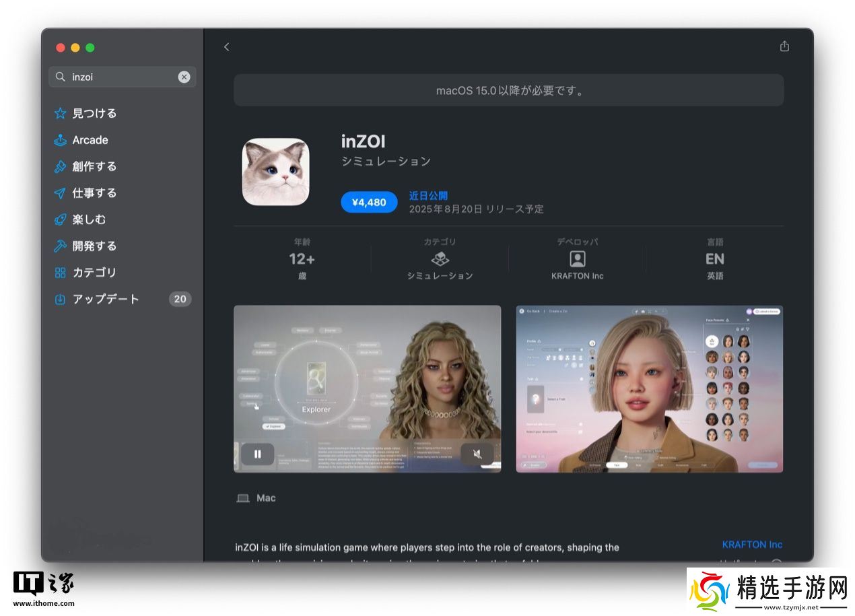Click the inZOI cat app icon
This screenshot has width=855, height=616.
(275, 172)
